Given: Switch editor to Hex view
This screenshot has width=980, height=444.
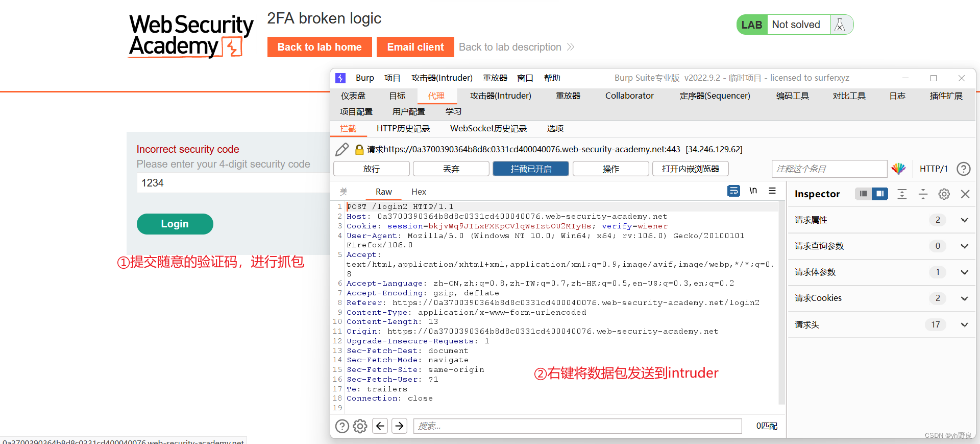Looking at the screenshot, I should click(x=419, y=192).
